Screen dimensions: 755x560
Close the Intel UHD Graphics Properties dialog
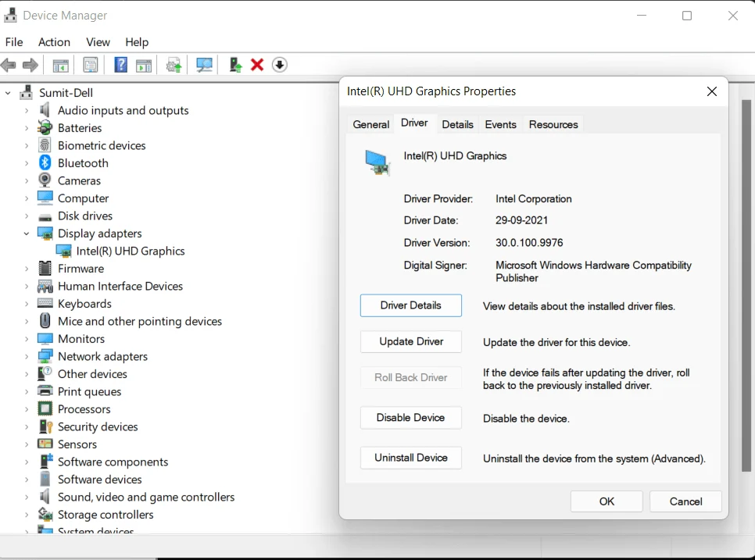[x=712, y=91]
